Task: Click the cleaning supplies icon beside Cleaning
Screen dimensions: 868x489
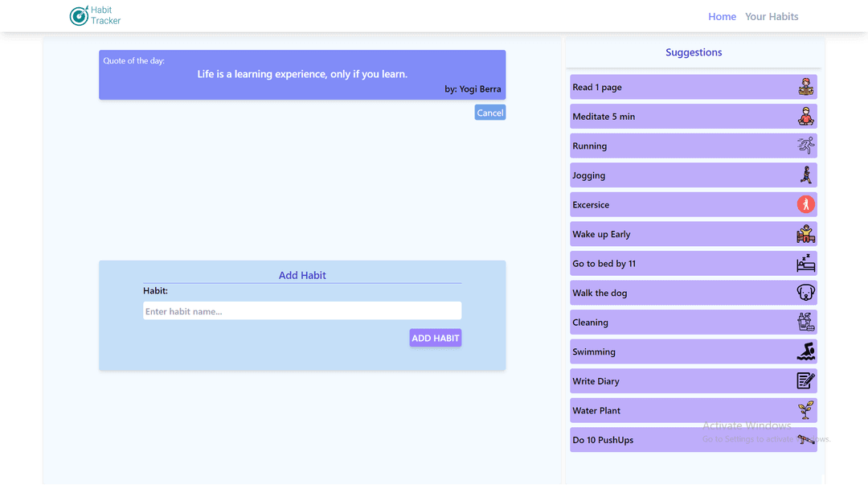Action: [x=805, y=322]
